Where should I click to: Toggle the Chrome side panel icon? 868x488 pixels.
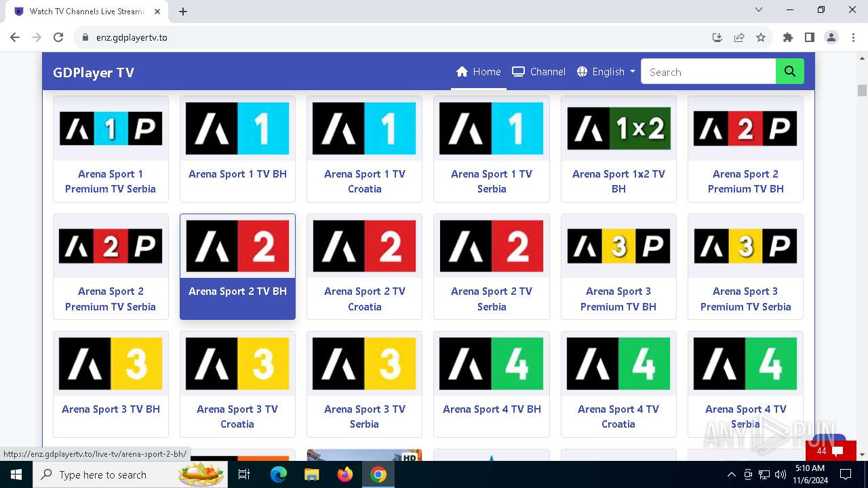point(810,37)
